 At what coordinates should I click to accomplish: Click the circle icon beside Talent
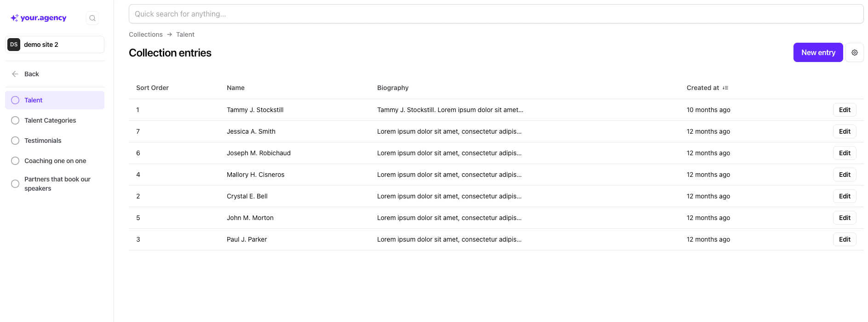pyautogui.click(x=15, y=100)
